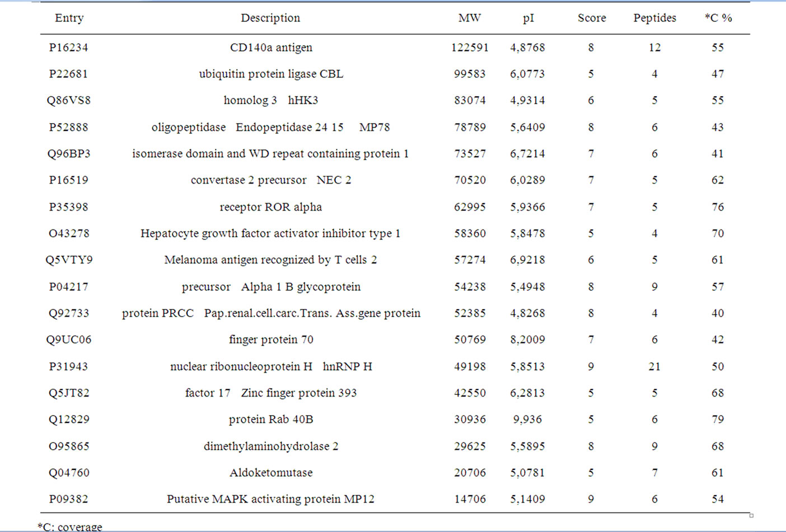Select MW value 83074

pyautogui.click(x=470, y=100)
